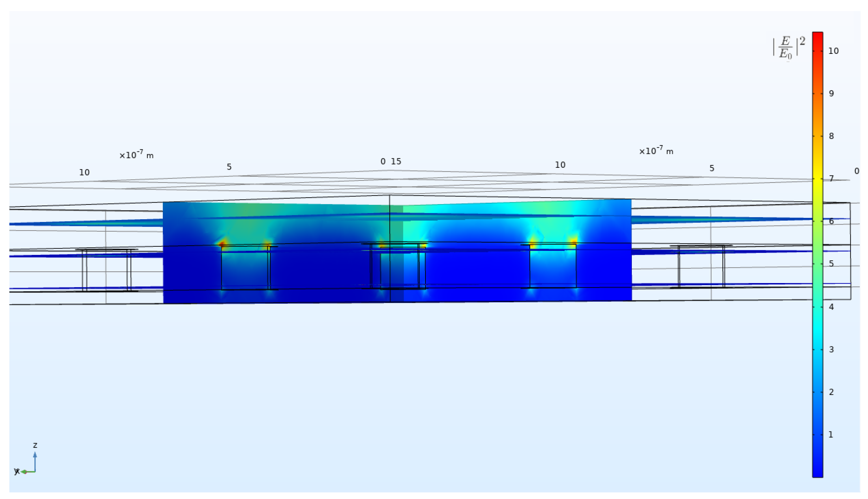Click the left ×10⁻⁷ m axis unit label

[x=136, y=155]
